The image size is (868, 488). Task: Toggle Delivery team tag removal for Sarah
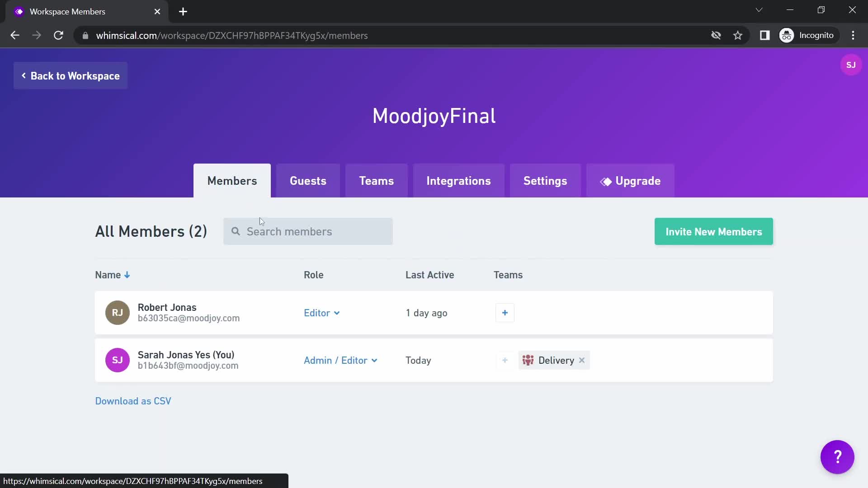point(581,360)
